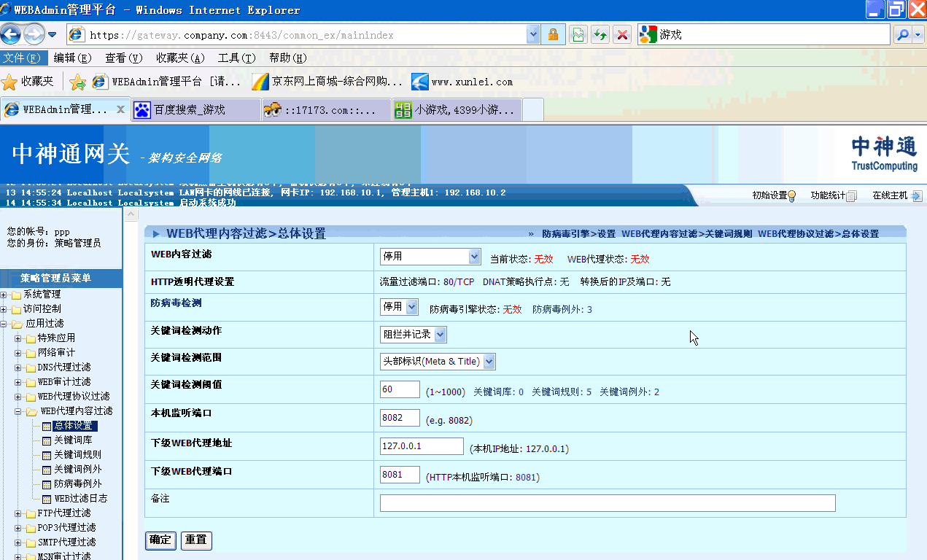
Task: Click the search magnifier icon
Action: pos(903,34)
